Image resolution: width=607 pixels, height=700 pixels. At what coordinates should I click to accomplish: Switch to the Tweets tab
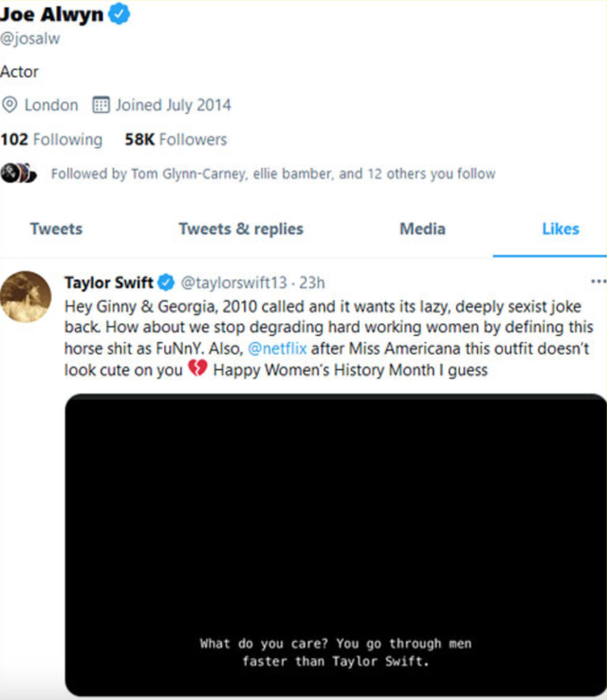click(x=56, y=229)
